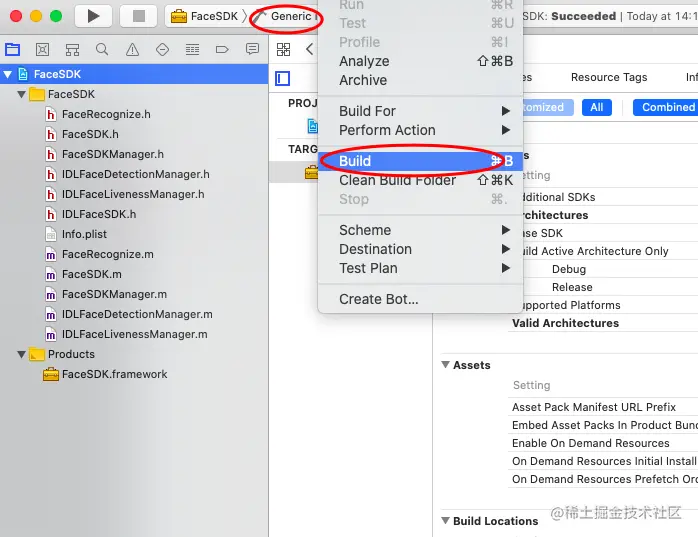Open the Symbol navigator icon
698x537 pixels.
[72, 49]
